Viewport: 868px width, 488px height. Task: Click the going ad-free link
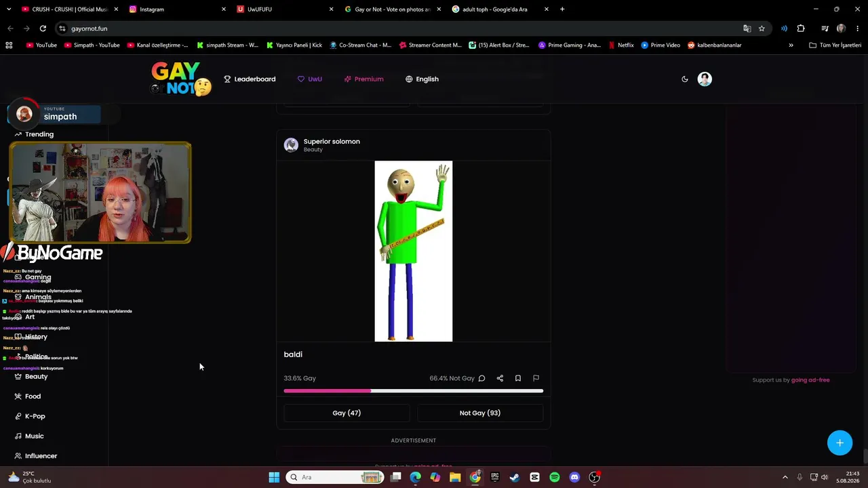point(810,380)
